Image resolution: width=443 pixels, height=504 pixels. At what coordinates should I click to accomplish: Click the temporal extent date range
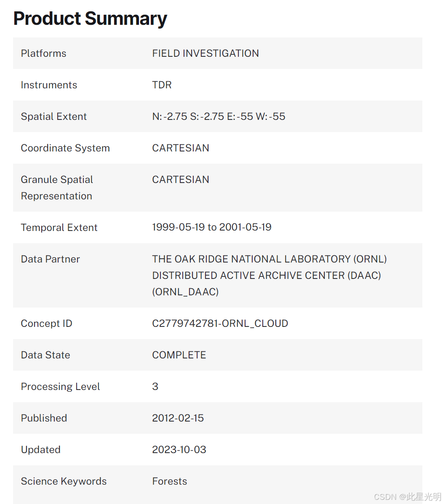(211, 227)
